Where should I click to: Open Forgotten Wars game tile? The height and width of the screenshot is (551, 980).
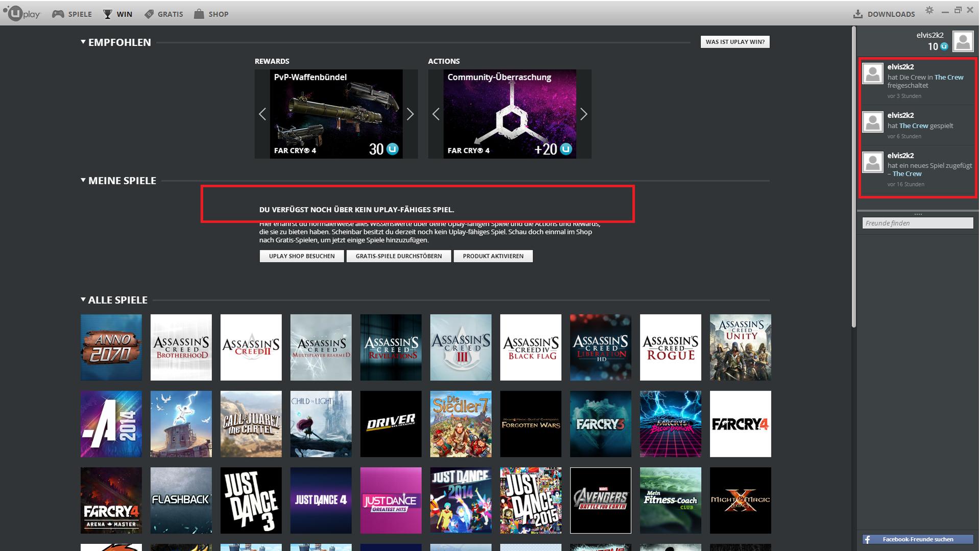click(x=531, y=424)
